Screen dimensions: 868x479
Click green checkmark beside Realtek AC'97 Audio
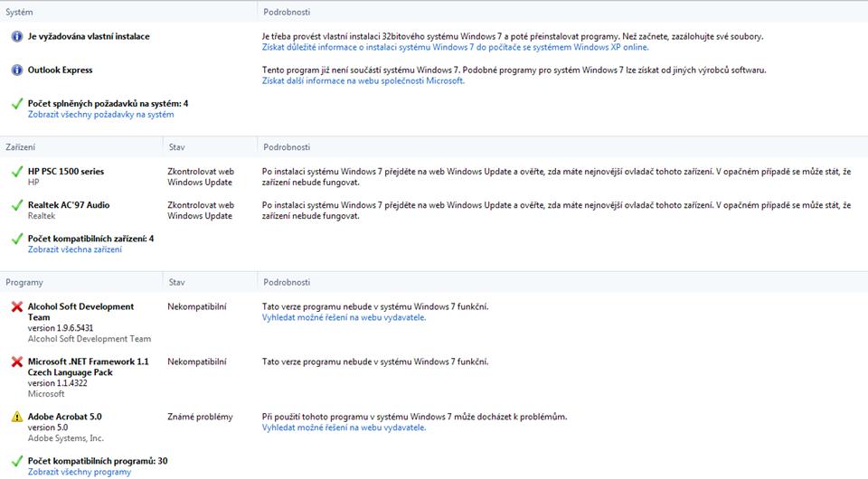[17, 205]
